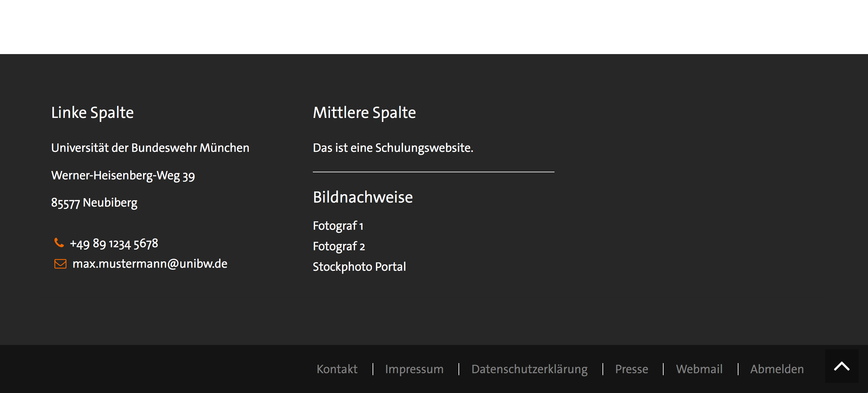Open the Datenschutzerklärung page
868x393 pixels.
[x=530, y=369]
